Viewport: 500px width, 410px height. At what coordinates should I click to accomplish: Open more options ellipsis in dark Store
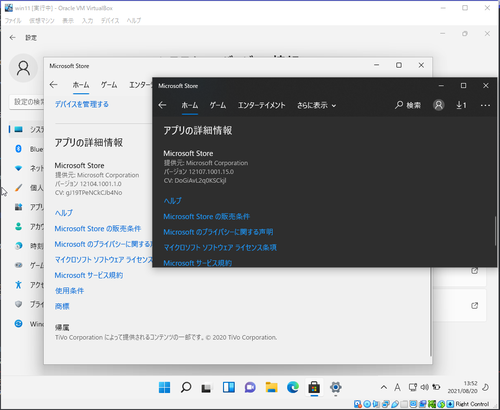(x=485, y=105)
